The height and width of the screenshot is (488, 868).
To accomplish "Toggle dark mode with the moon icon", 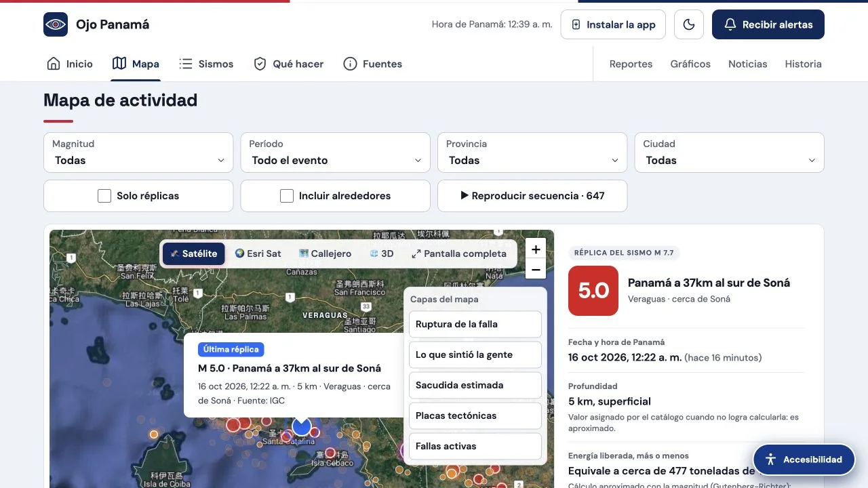I will (x=689, y=24).
